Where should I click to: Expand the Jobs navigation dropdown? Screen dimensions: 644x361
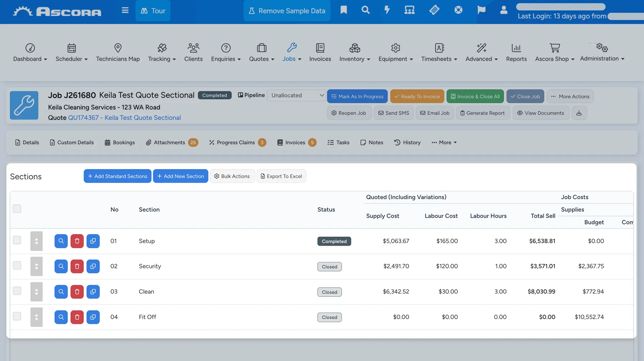(x=292, y=52)
